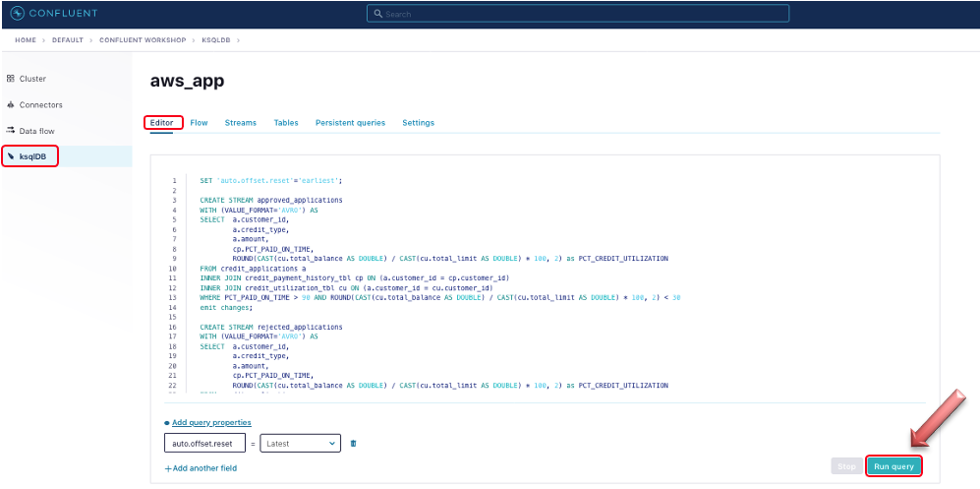Go to KSQLDB breadcrumb

(x=217, y=40)
